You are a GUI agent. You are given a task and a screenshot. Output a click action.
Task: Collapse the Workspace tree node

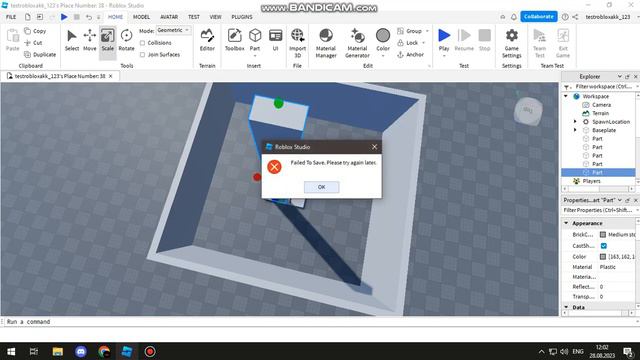click(566, 96)
